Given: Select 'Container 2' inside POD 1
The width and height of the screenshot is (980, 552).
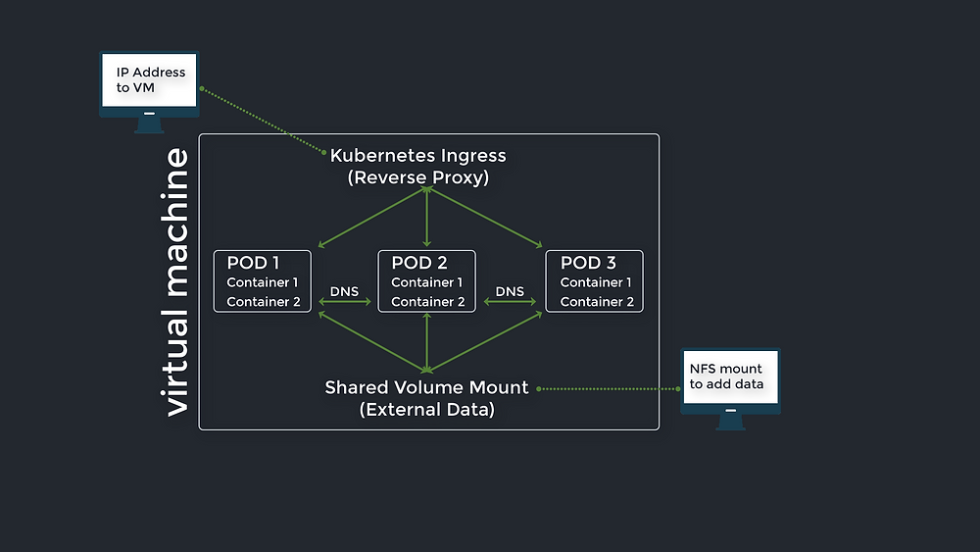Looking at the screenshot, I should click(264, 302).
